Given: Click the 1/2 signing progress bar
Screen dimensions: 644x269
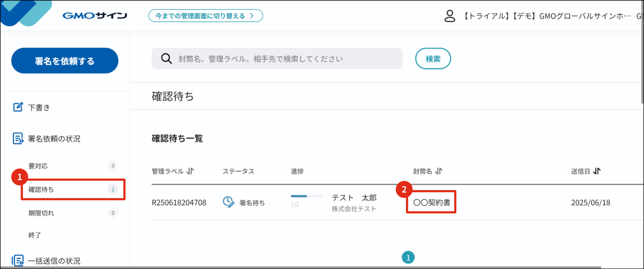Looking at the screenshot, I should point(306,196).
